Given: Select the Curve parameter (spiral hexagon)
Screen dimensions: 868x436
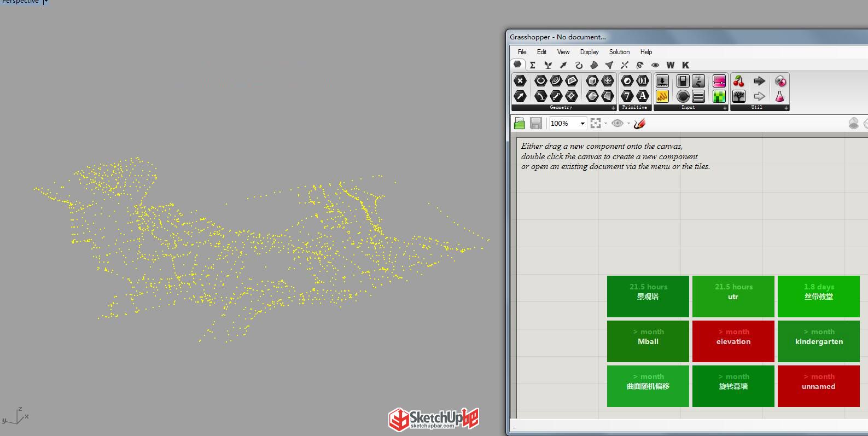Looking at the screenshot, I should [x=556, y=81].
